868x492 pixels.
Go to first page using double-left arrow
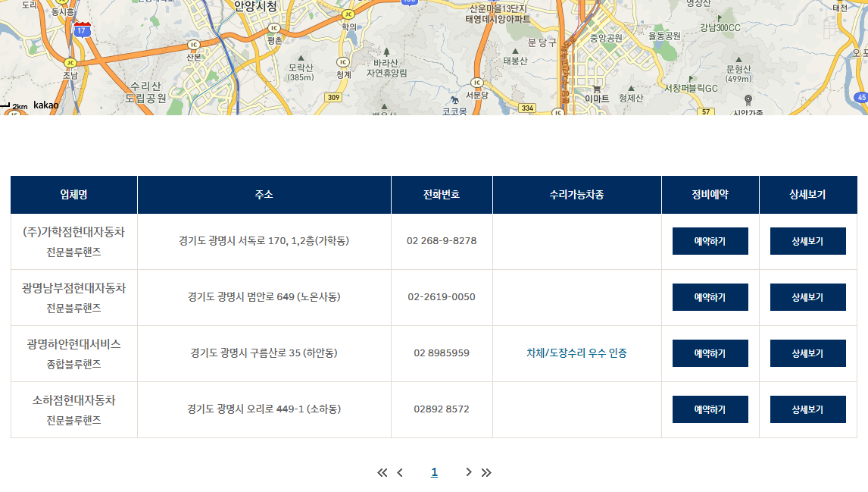tap(382, 472)
